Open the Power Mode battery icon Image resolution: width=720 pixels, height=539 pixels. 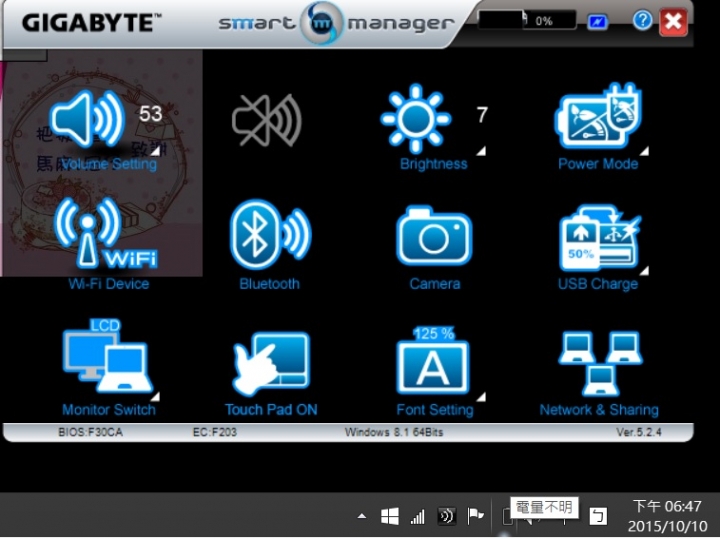point(598,116)
